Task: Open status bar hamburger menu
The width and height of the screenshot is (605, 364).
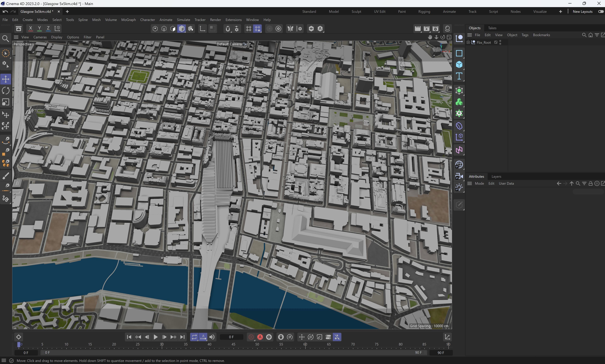Action: pos(4,361)
